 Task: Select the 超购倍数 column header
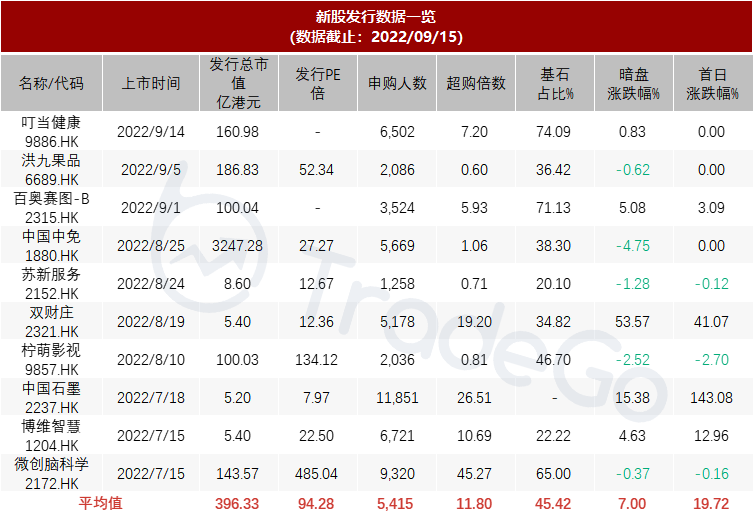click(x=476, y=83)
